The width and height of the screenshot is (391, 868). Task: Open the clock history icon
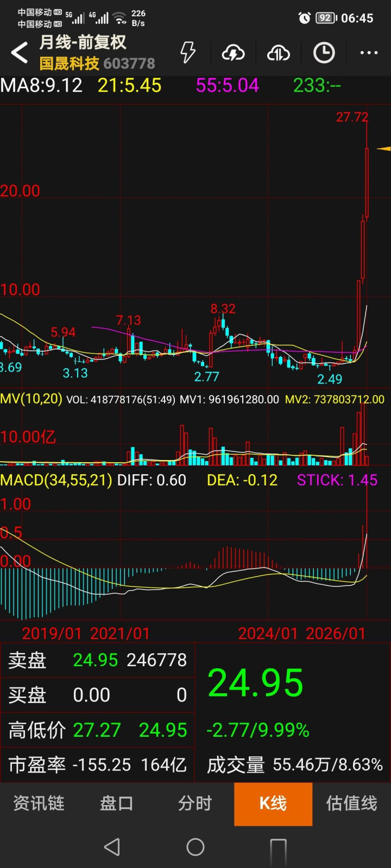(x=324, y=53)
